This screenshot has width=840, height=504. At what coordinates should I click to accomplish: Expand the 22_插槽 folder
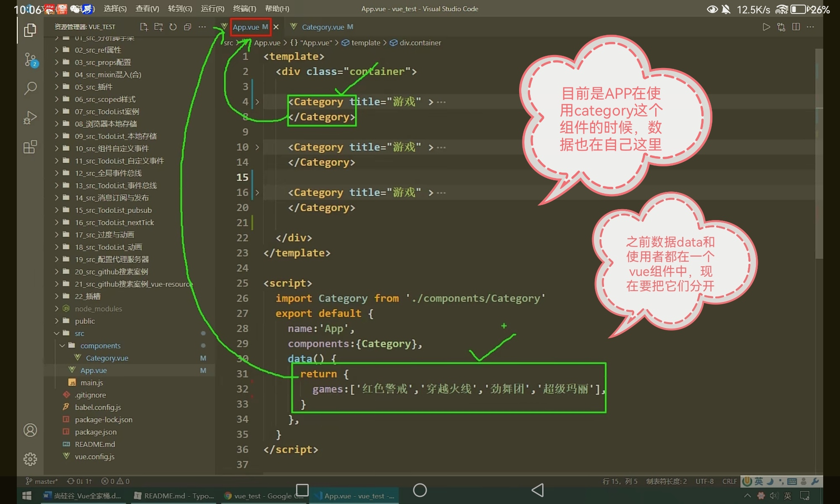[x=87, y=297]
